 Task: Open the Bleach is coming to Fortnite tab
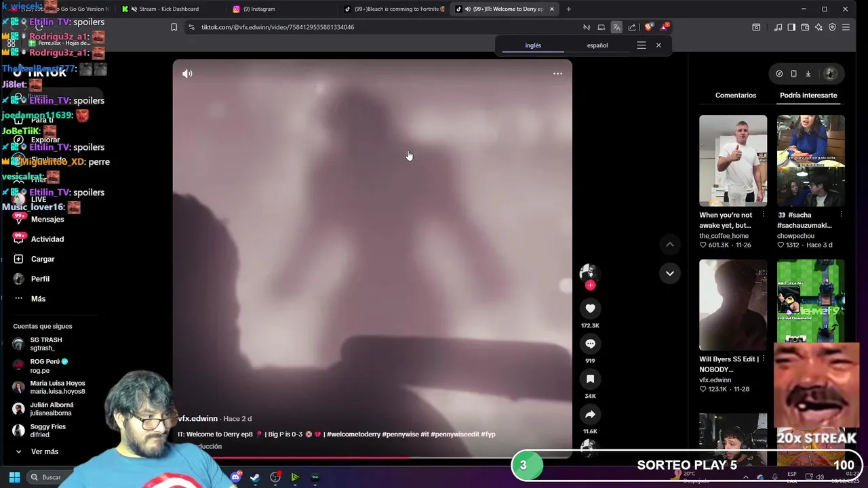point(395,9)
